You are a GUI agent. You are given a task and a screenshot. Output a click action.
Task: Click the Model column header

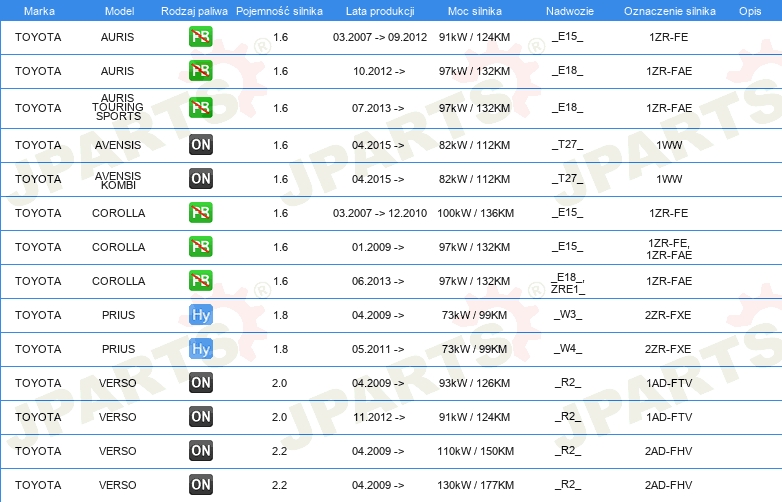(x=119, y=11)
